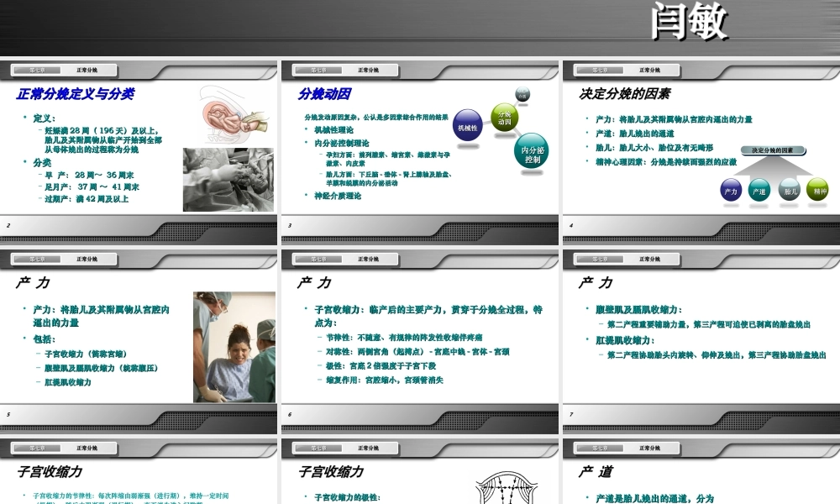Click the 产力 blue sphere on slide 4
The height and width of the screenshot is (504, 840).
click(x=732, y=191)
